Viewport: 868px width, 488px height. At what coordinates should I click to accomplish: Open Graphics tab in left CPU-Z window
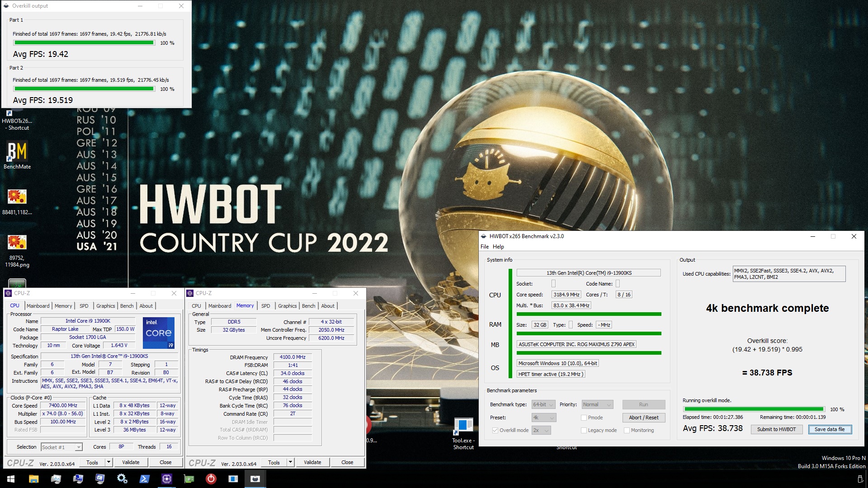(x=106, y=306)
